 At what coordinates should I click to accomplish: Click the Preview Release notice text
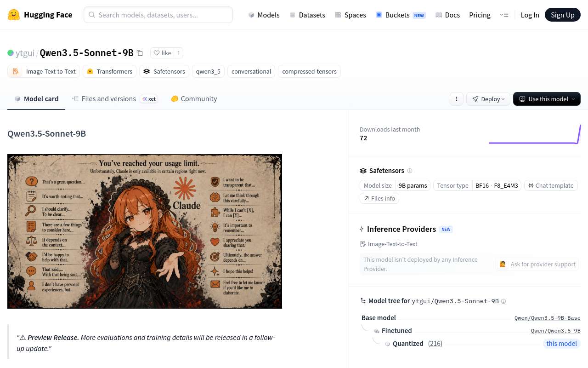(146, 343)
